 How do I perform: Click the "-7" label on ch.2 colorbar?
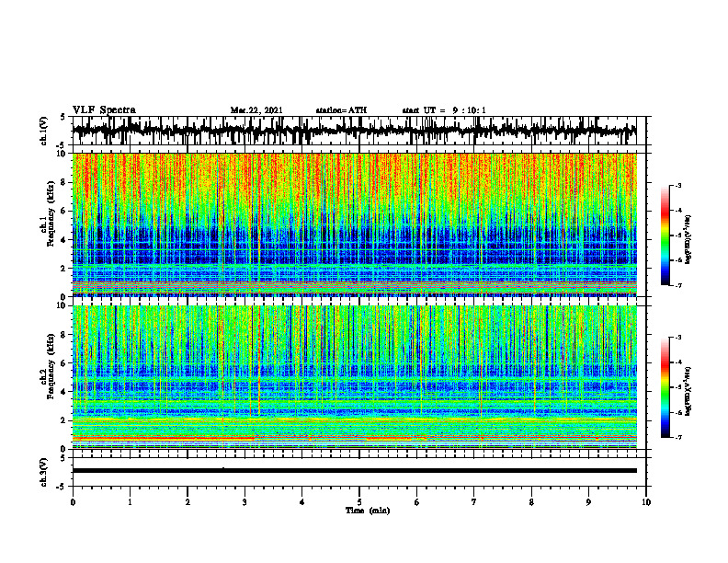tap(677, 438)
